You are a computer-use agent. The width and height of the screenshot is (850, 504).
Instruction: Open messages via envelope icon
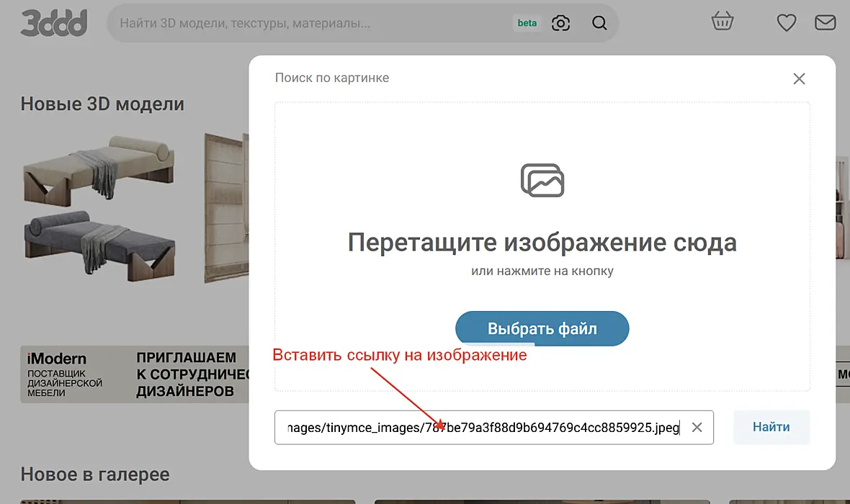coord(825,23)
